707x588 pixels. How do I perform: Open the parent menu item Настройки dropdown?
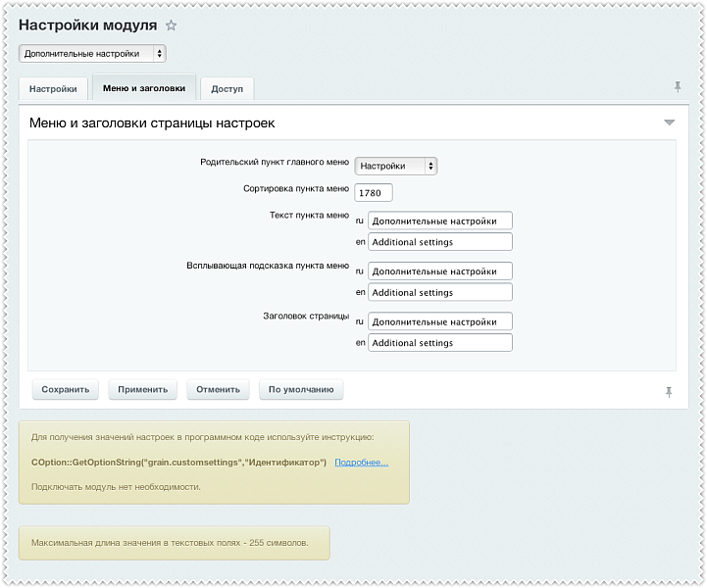(x=395, y=166)
